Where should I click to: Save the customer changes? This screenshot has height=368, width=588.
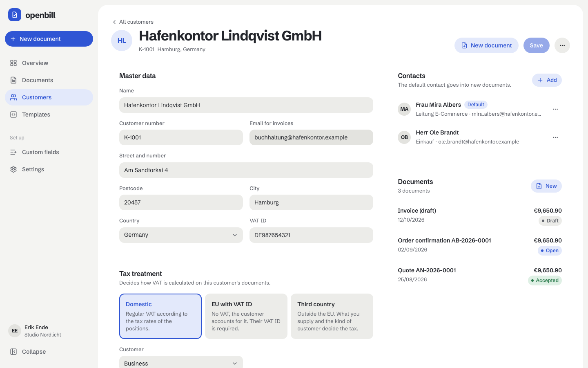tap(537, 45)
